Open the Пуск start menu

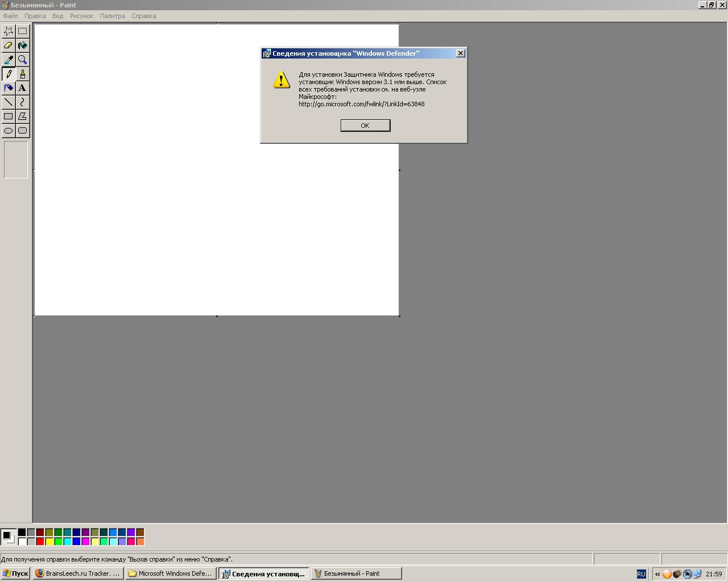(15, 573)
